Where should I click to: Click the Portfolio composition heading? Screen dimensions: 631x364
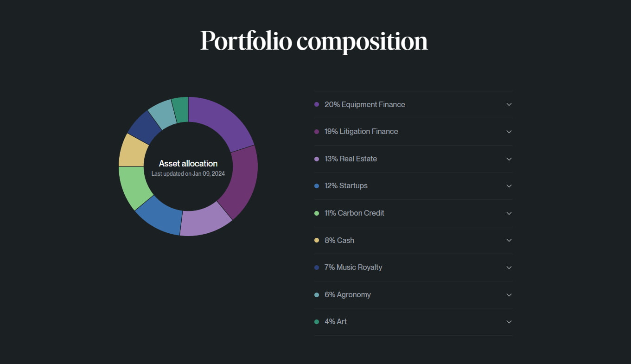coord(314,41)
